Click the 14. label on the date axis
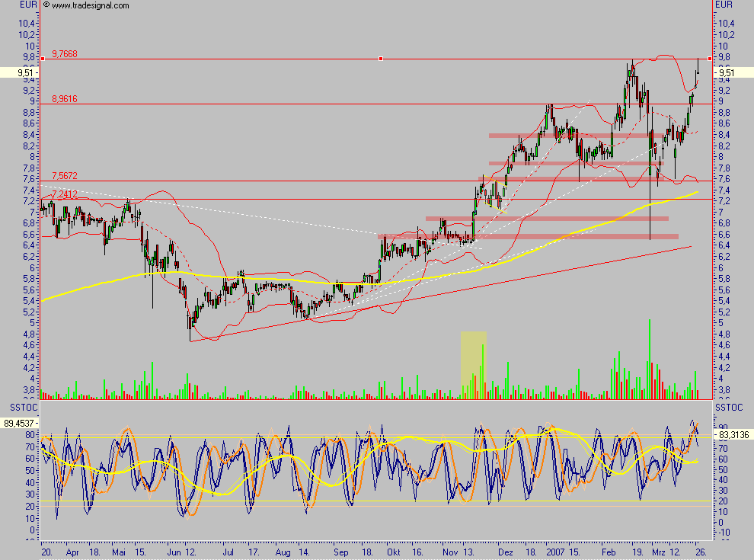754x560 pixels. click(x=304, y=552)
